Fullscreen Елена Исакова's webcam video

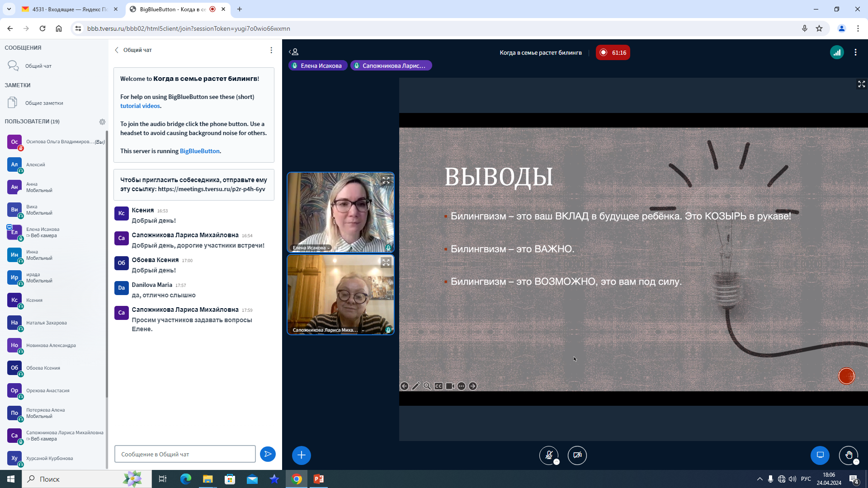[x=386, y=180]
